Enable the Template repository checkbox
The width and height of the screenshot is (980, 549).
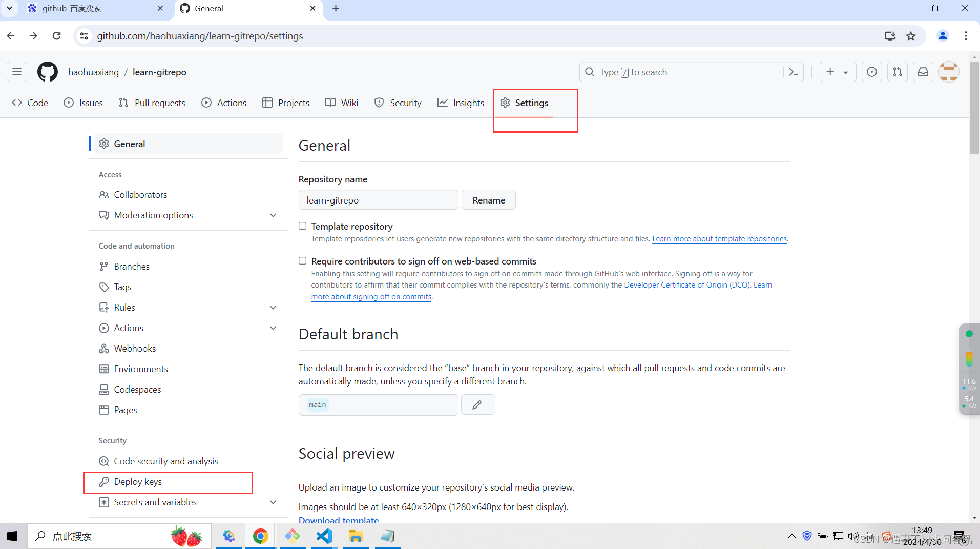click(x=303, y=226)
